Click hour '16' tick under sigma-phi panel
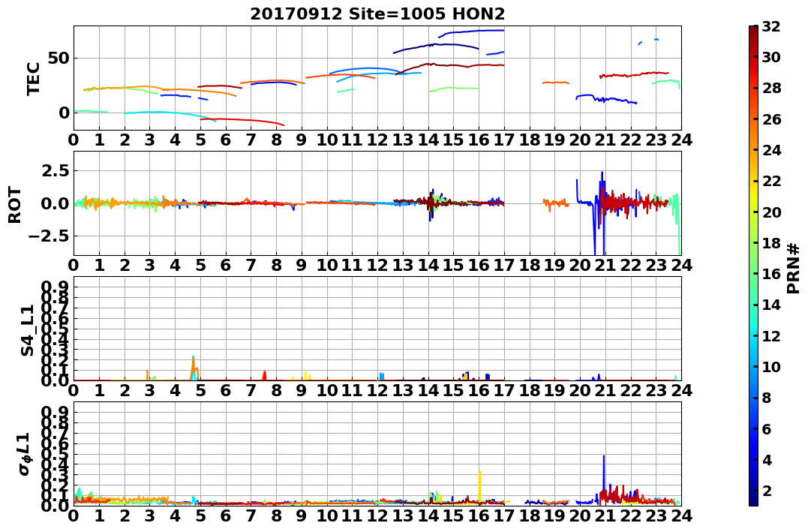Screen dimensions: 808x532 click(x=479, y=515)
